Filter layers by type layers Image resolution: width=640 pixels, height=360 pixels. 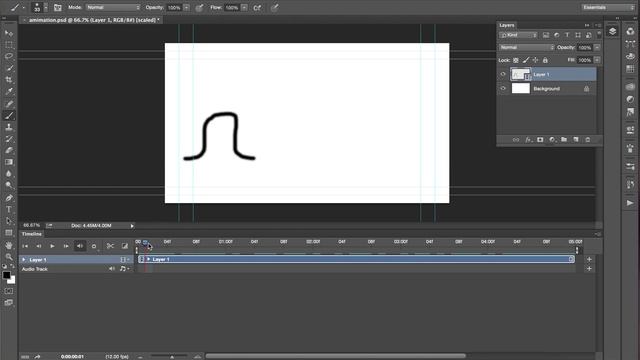click(567, 35)
